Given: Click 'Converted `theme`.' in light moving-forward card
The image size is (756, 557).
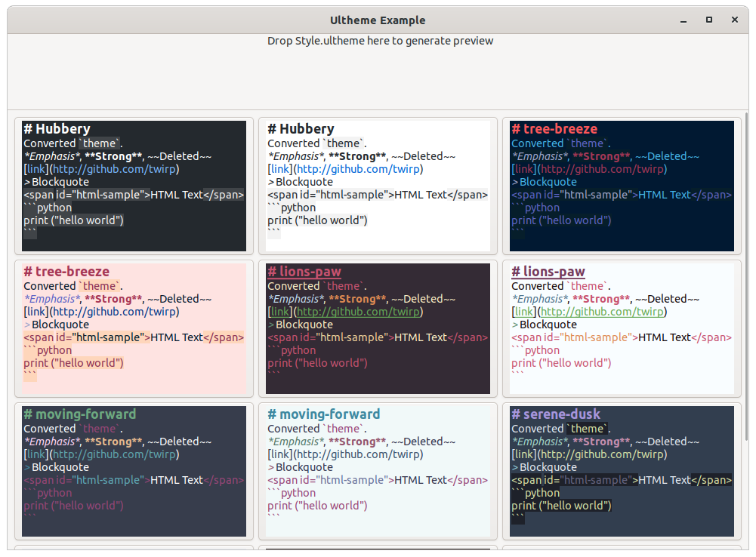Looking at the screenshot, I should pos(317,429).
